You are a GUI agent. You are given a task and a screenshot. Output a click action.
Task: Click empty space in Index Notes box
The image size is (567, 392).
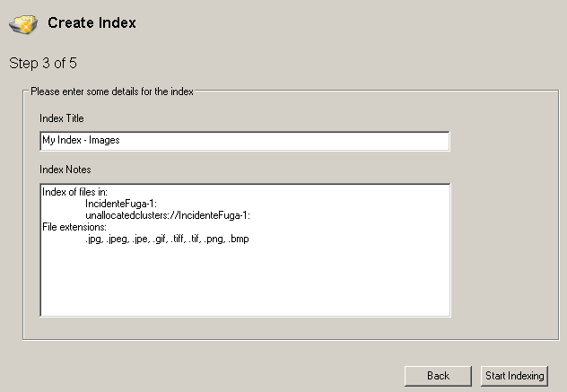(244, 283)
